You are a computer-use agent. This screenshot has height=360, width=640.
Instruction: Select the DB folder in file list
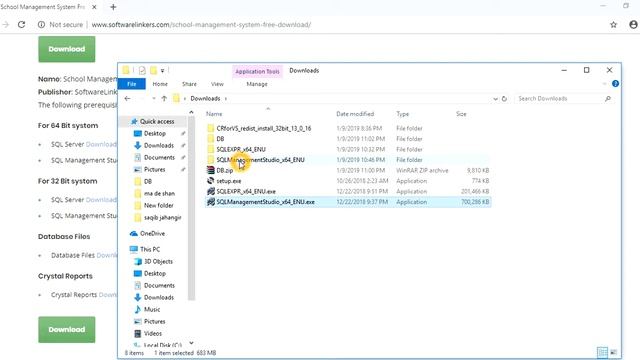(x=220, y=139)
